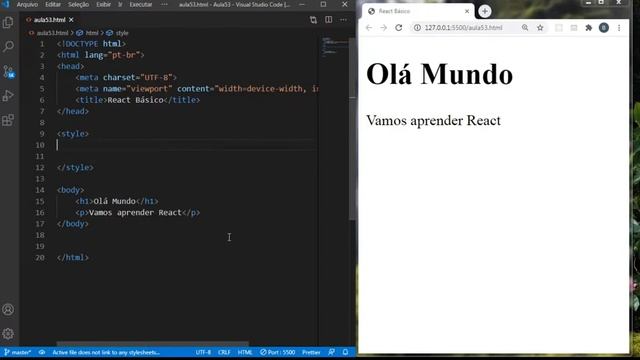Open editor More Actions ellipsis
The width and height of the screenshot is (640, 360).
[344, 20]
